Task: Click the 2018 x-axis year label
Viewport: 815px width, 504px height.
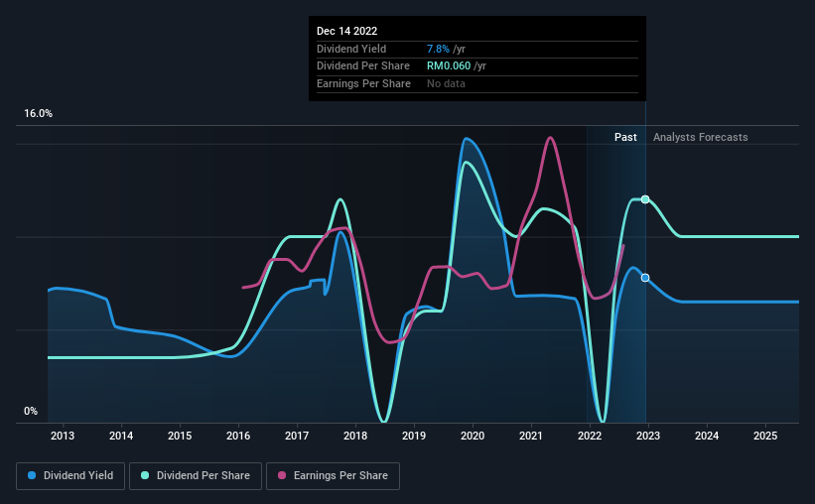Action: (x=355, y=436)
